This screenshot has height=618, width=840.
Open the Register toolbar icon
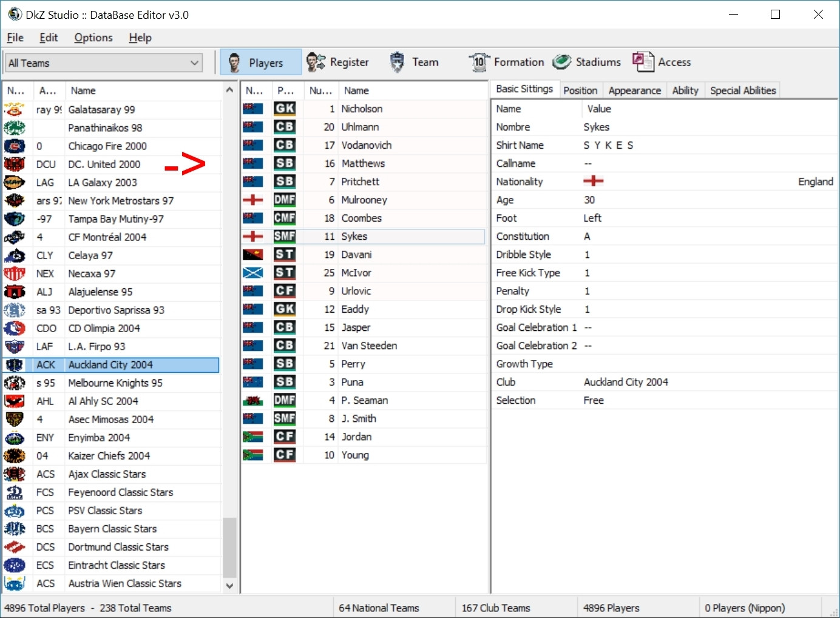coord(316,62)
